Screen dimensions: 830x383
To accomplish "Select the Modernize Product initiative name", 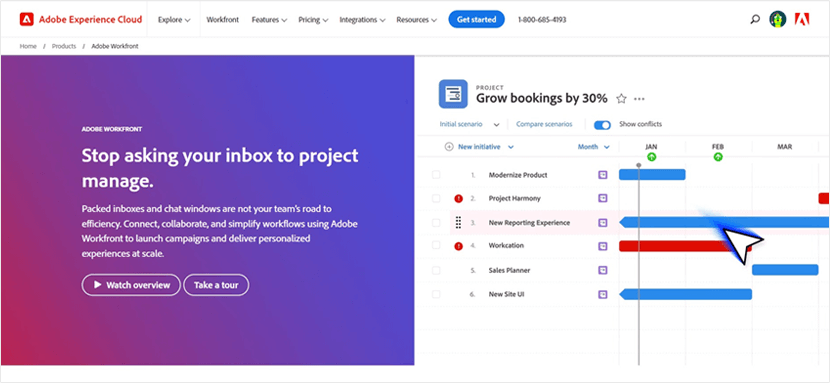I will [x=518, y=175].
